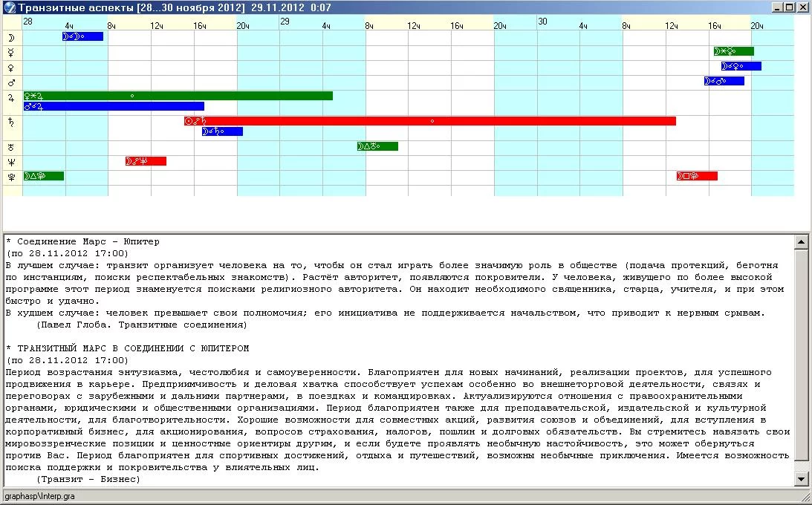
Task: Click the Jupiter row planet symbol
Action: [11, 97]
